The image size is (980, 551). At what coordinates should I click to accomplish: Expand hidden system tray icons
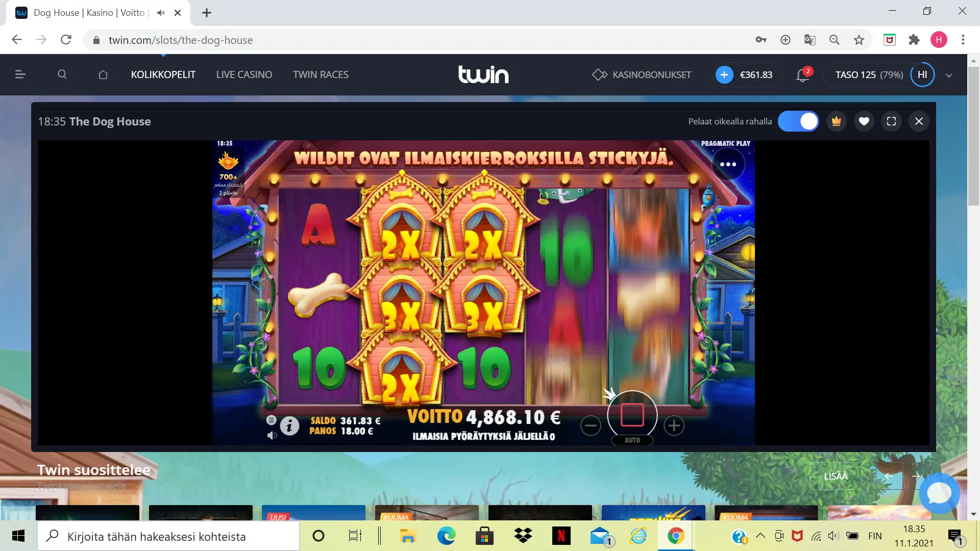pyautogui.click(x=760, y=536)
